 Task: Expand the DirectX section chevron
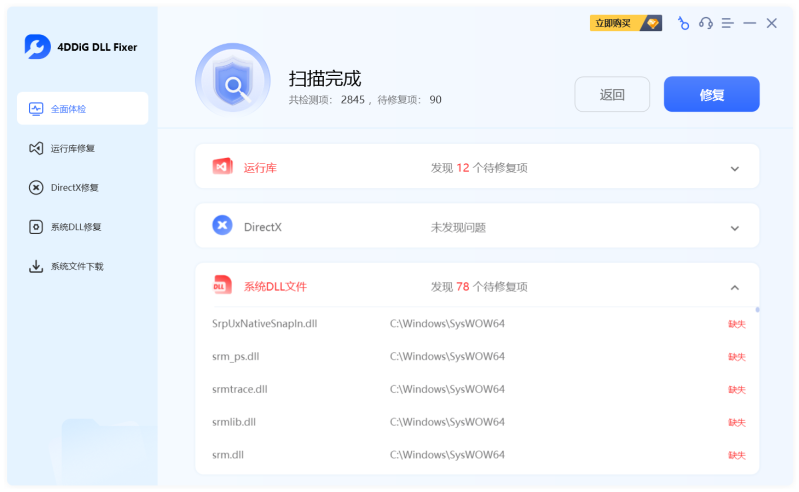tap(735, 228)
